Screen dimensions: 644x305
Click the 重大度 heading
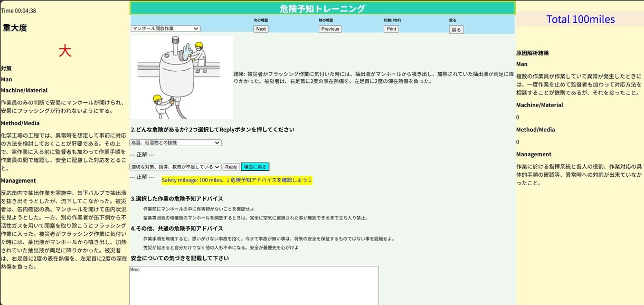pyautogui.click(x=15, y=28)
